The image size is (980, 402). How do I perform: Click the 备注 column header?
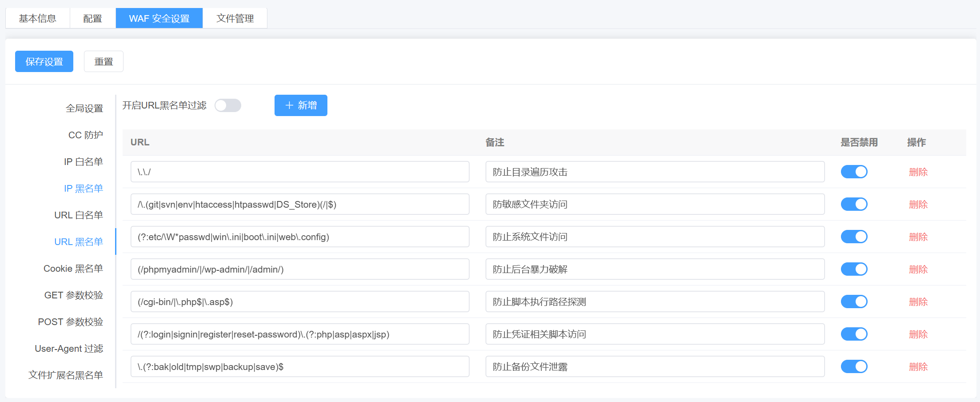tap(495, 142)
